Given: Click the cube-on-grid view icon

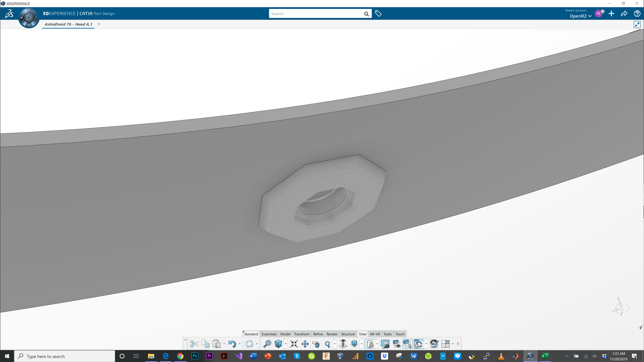Looking at the screenshot, I should click(354, 344).
